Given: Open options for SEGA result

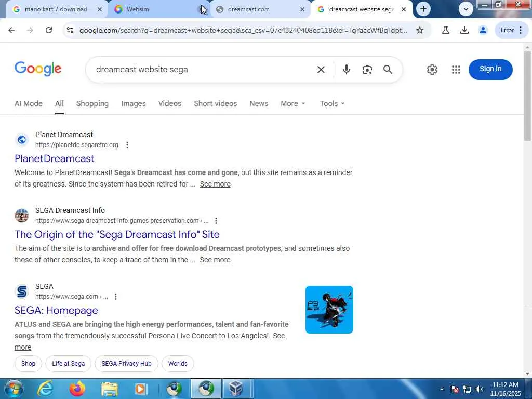Looking at the screenshot, I should (116, 297).
